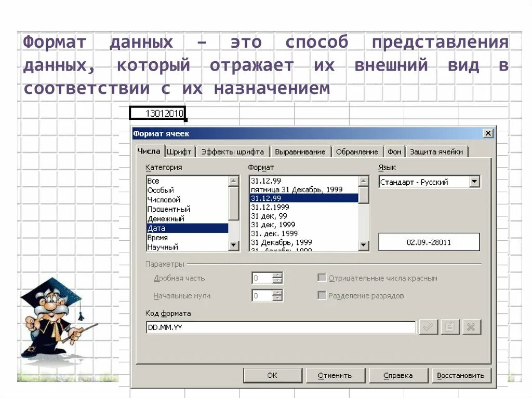
Task: Select format 31.12.1999
Action: click(x=304, y=207)
